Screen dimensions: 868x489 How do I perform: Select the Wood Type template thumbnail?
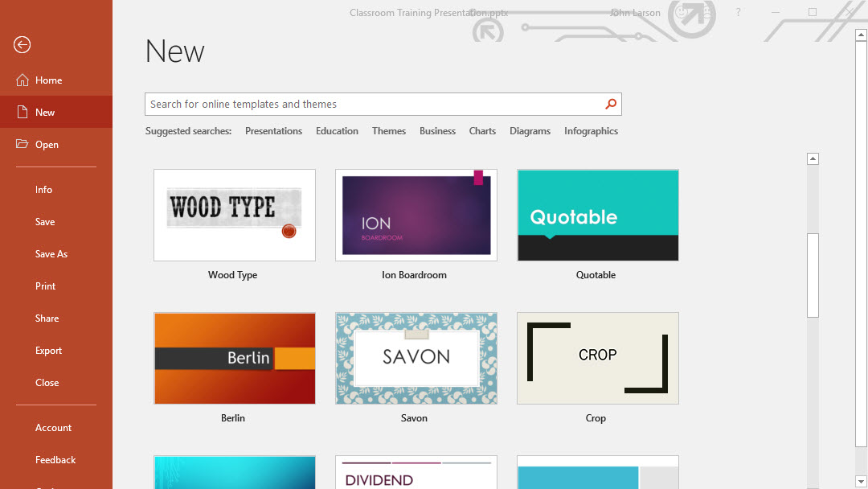pos(235,215)
